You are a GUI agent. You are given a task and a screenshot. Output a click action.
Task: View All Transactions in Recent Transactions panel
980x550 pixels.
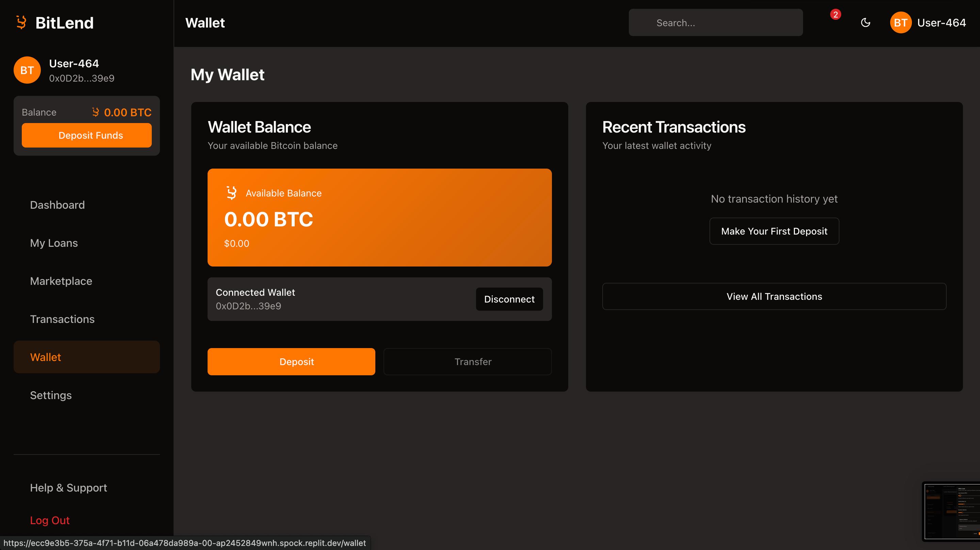[774, 296]
